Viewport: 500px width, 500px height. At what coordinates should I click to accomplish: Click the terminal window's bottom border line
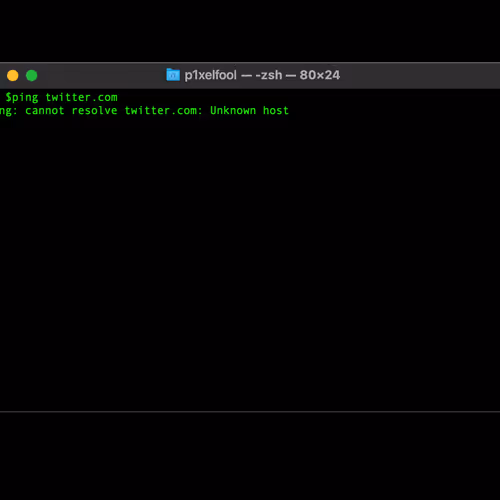[250, 412]
